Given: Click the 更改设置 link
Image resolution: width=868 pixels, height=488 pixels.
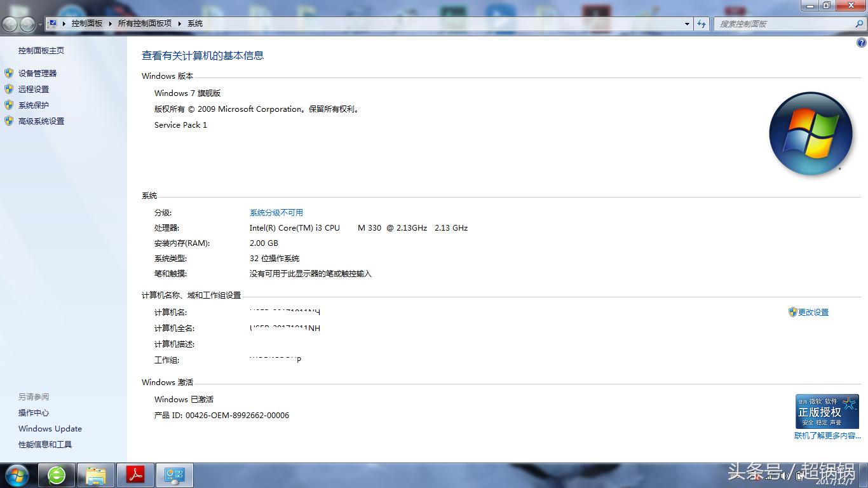Looking at the screenshot, I should click(x=813, y=312).
